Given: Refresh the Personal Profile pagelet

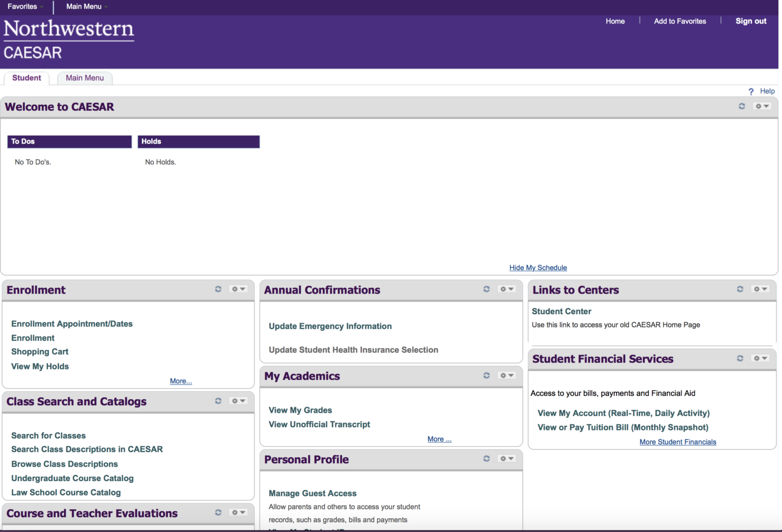Looking at the screenshot, I should coord(487,459).
